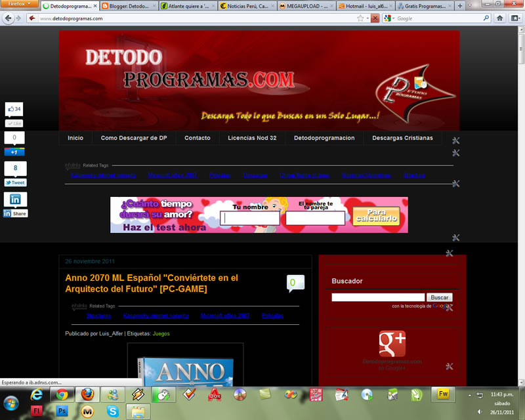Open the Cheap flights el paso tag

(x=304, y=175)
